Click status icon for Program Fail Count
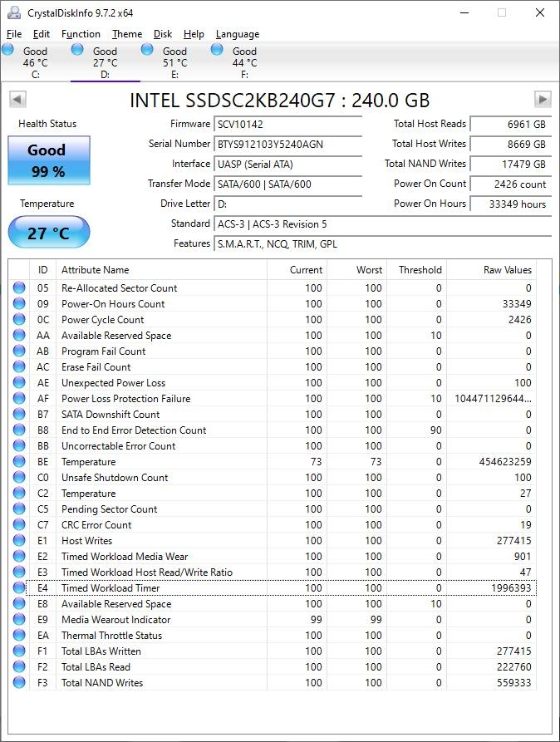This screenshot has height=742, width=560. pyautogui.click(x=19, y=351)
